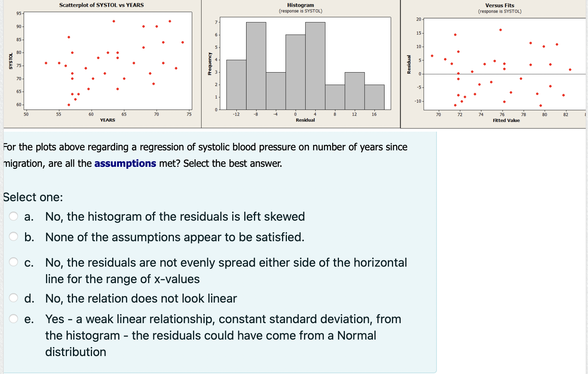This screenshot has height=374, width=588.
Task: Click the Residual axis label on the histogram
Action: [306, 120]
